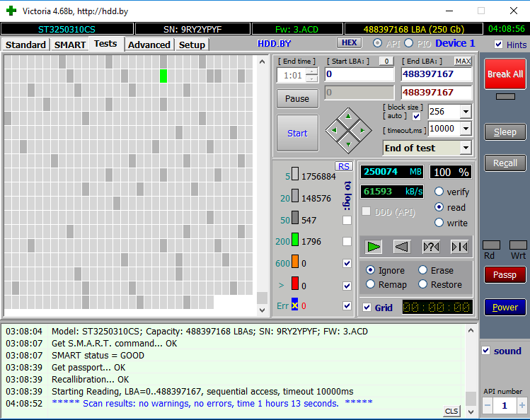Click the orange 600 ms block swatch
Image resolution: width=530 pixels, height=420 pixels.
(295, 262)
